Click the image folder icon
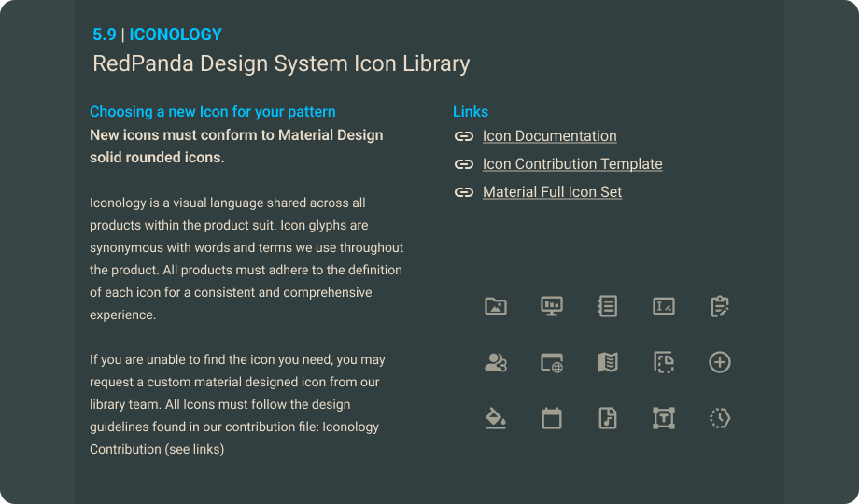The width and height of the screenshot is (859, 504). (496, 306)
